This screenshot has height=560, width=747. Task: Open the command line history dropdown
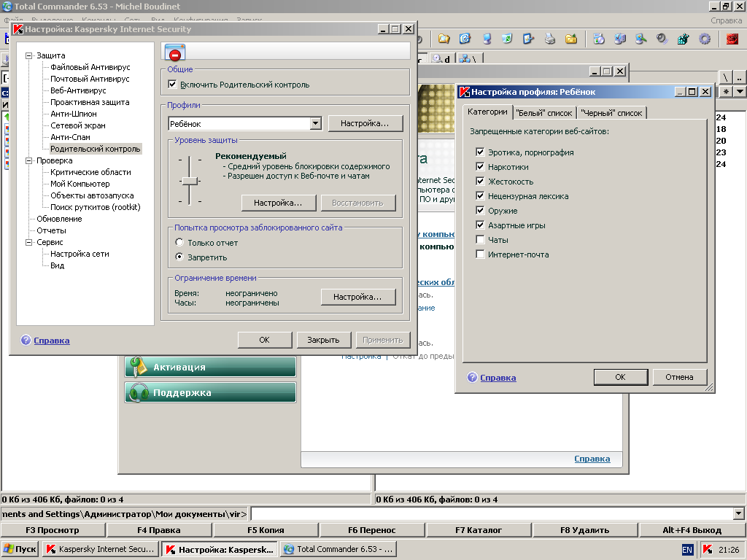pos(738,513)
